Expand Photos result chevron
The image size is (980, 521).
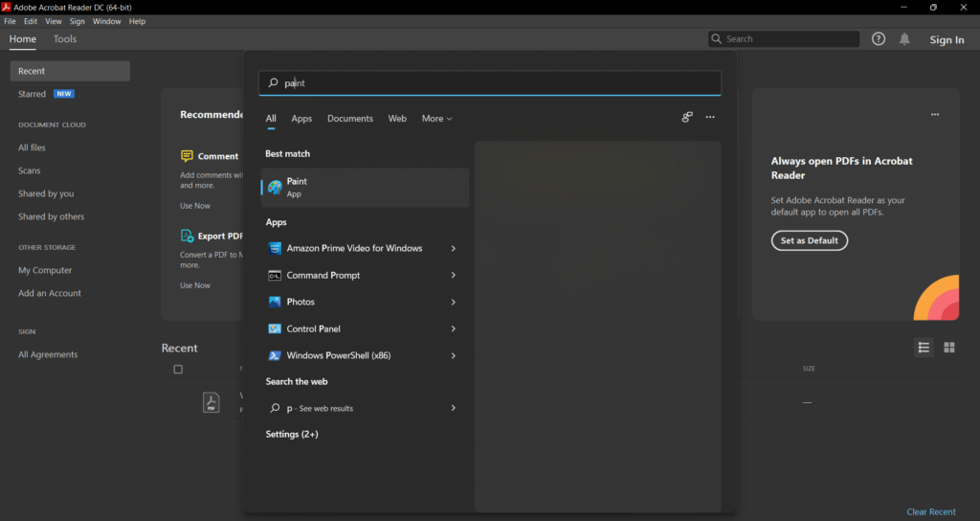[453, 302]
